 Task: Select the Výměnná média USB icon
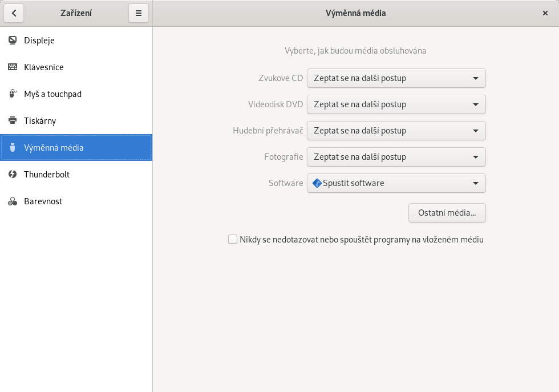click(x=12, y=147)
